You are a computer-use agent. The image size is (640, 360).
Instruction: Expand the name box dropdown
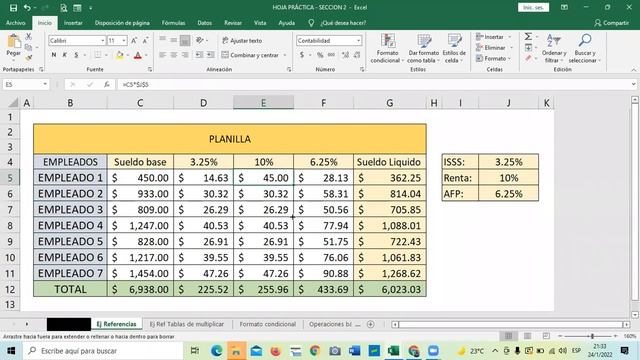click(45, 84)
